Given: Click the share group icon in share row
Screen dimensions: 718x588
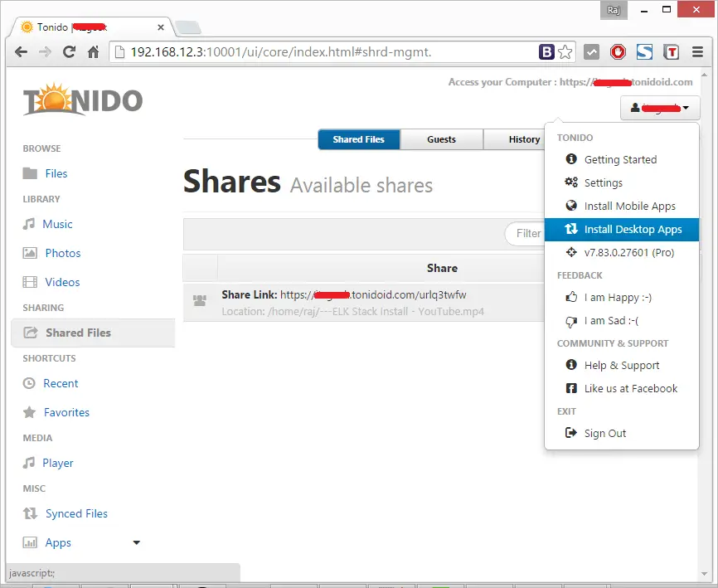Looking at the screenshot, I should click(200, 300).
